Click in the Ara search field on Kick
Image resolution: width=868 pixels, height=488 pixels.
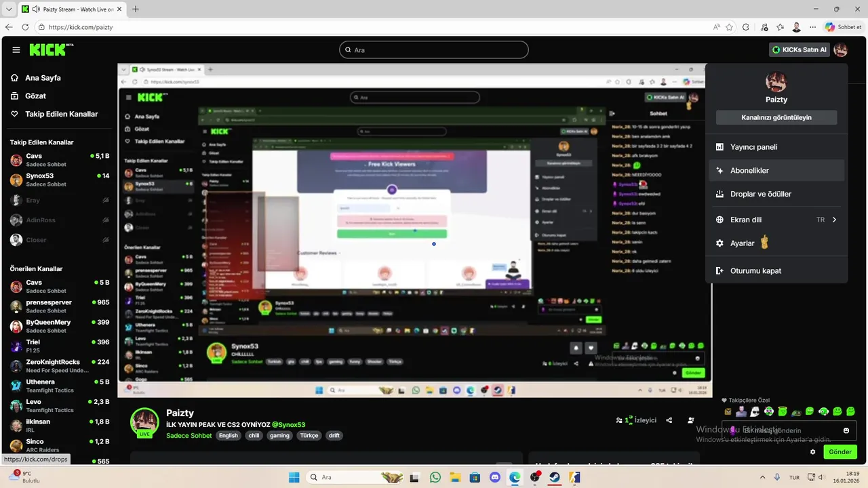434,50
